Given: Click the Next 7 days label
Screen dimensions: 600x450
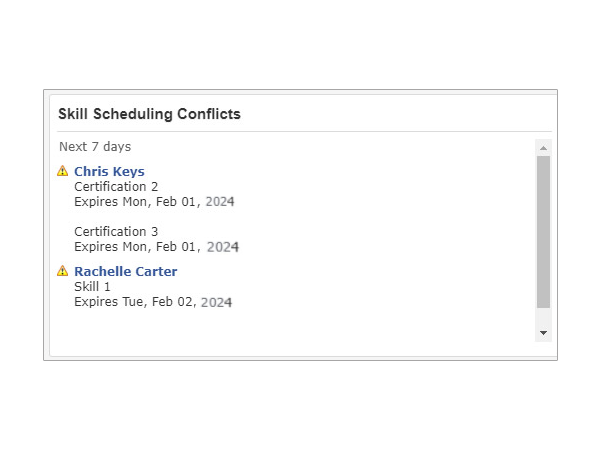Looking at the screenshot, I should point(95,147).
